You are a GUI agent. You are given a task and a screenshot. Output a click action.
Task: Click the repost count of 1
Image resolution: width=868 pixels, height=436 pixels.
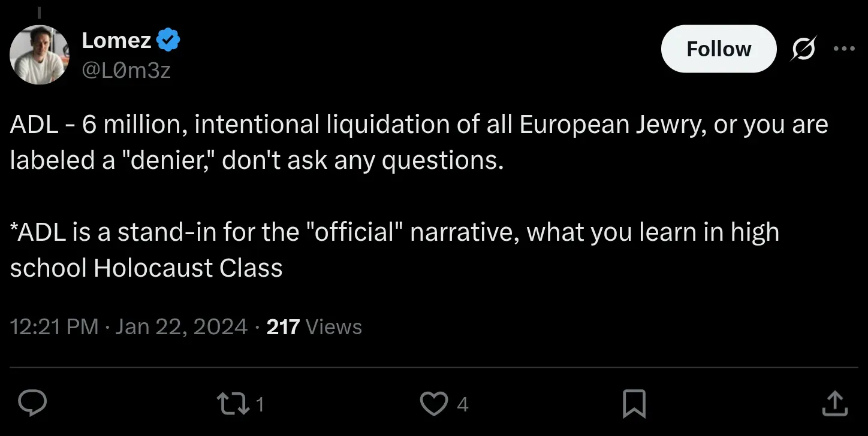[260, 405]
